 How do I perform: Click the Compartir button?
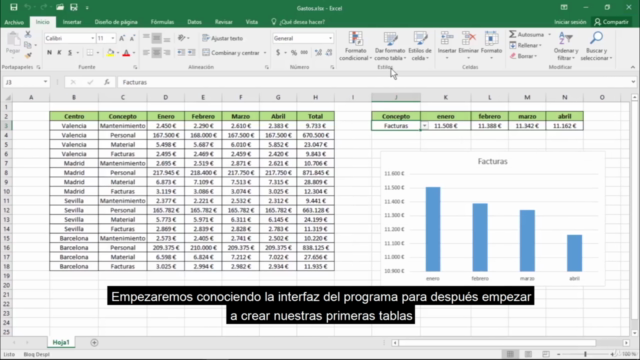pos(611,22)
